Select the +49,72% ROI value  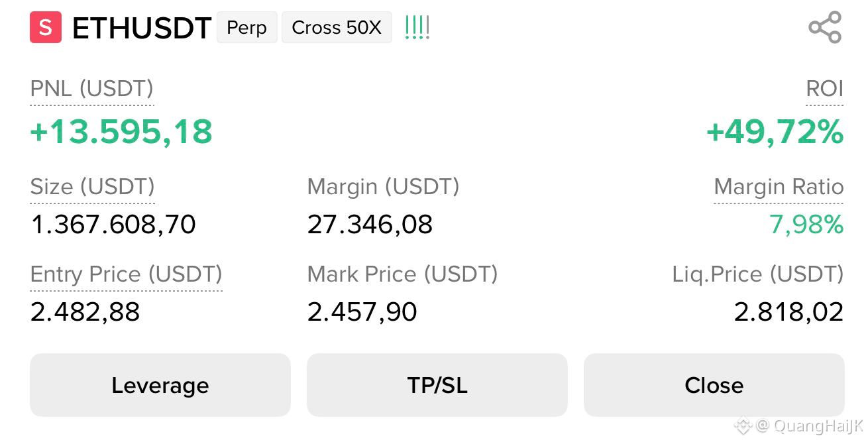tap(775, 131)
